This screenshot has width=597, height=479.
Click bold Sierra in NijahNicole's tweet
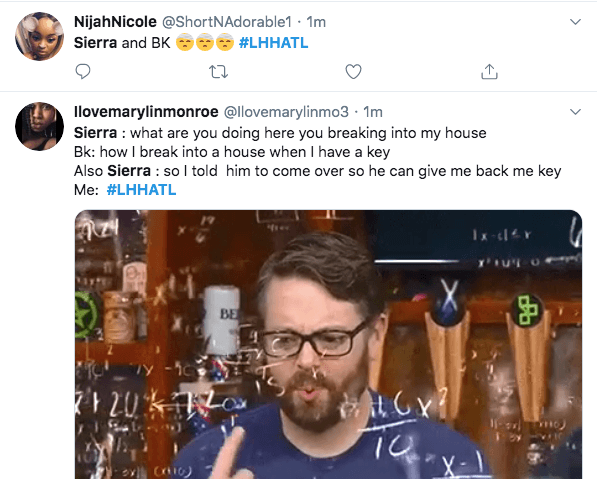pyautogui.click(x=95, y=43)
